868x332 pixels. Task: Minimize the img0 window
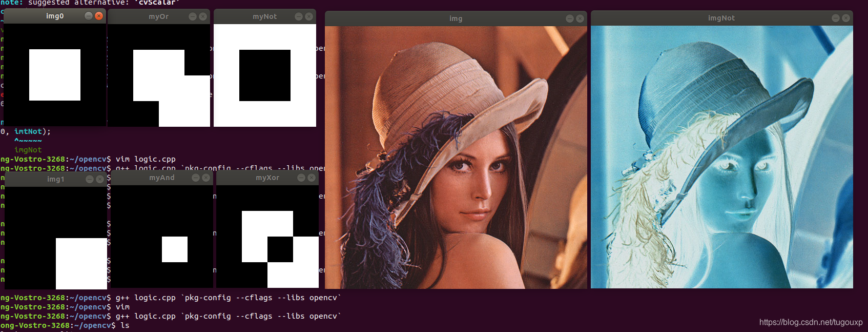(x=89, y=16)
